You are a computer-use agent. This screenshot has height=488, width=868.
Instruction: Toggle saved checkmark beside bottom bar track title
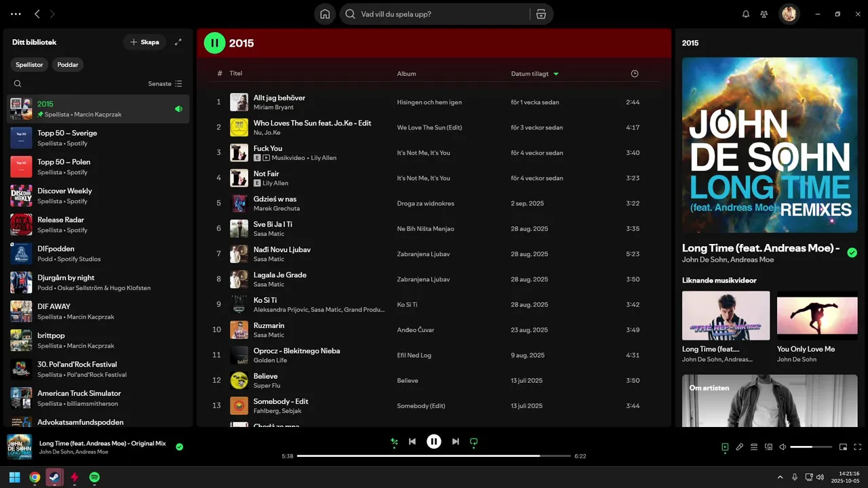click(180, 447)
